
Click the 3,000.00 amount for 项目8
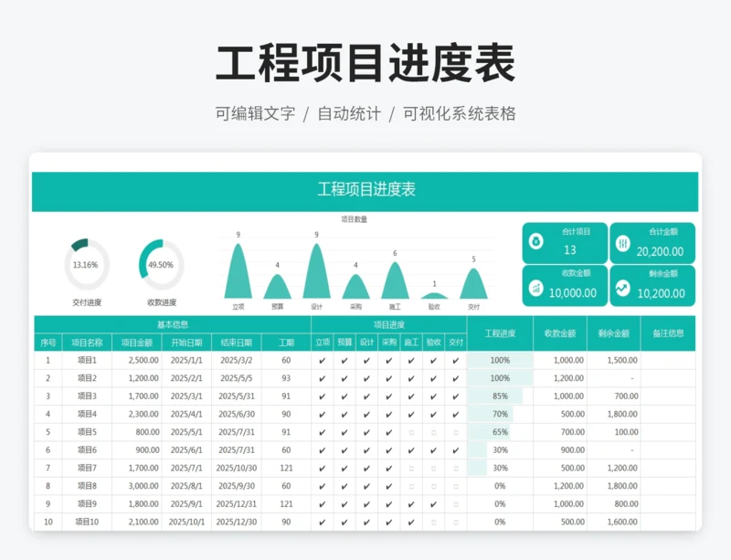tap(143, 486)
